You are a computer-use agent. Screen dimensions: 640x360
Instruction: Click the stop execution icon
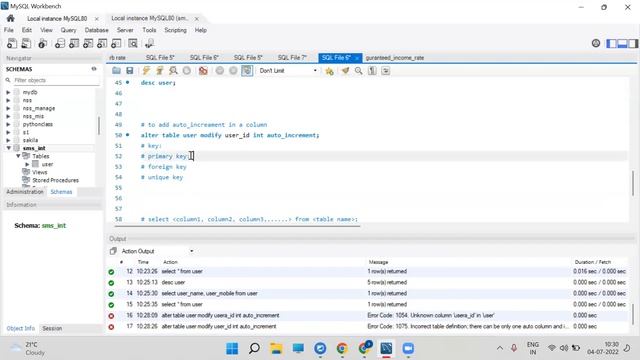(187, 71)
